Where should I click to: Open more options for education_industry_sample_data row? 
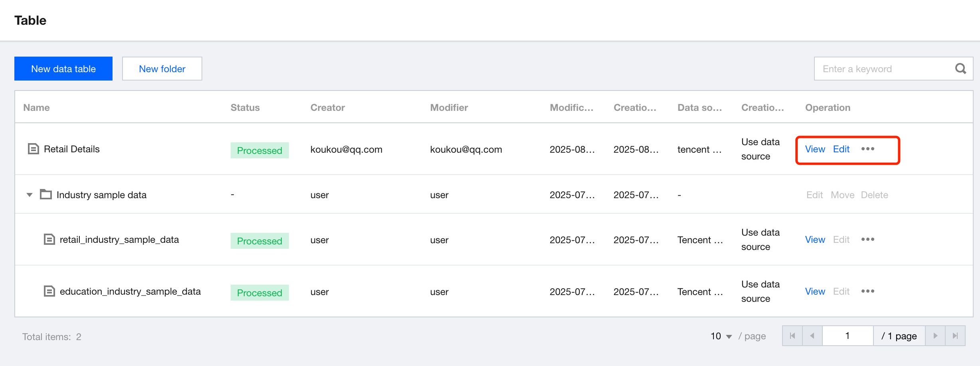point(867,291)
